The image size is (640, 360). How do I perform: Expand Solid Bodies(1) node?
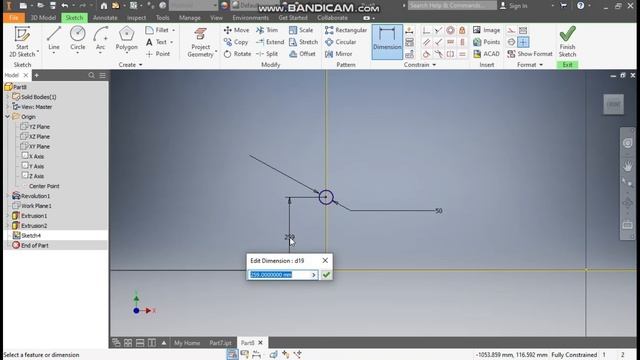[x=7, y=97]
